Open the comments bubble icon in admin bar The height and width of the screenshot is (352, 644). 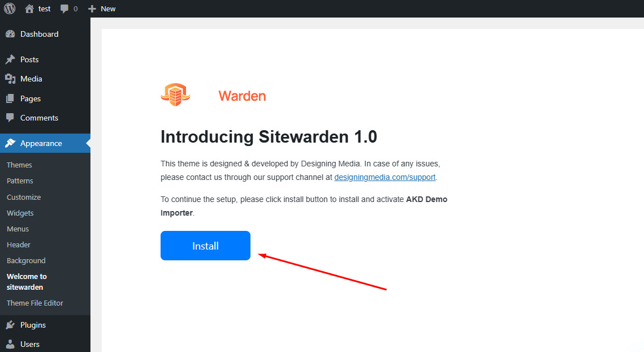64,8
